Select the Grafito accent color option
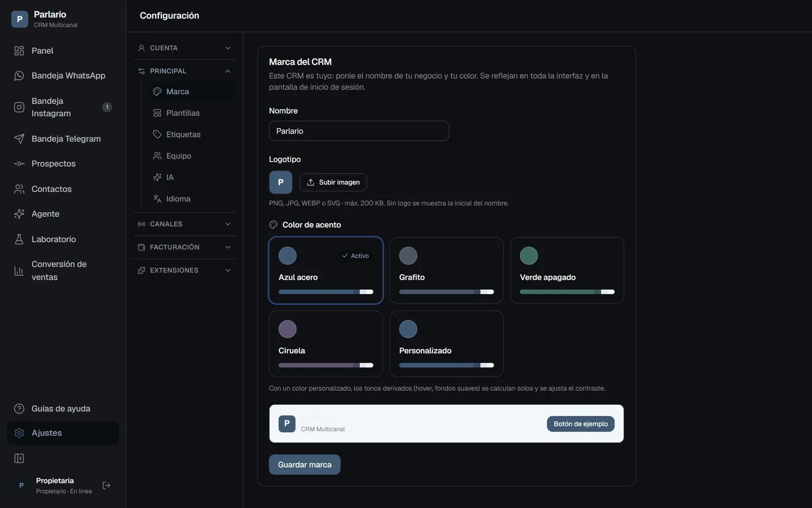The height and width of the screenshot is (508, 812). point(447,270)
